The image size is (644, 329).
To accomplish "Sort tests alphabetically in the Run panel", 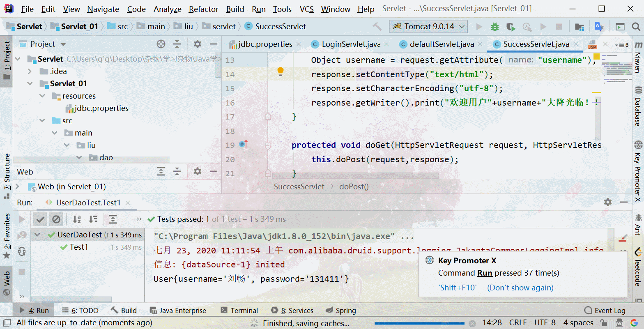I will click(77, 219).
